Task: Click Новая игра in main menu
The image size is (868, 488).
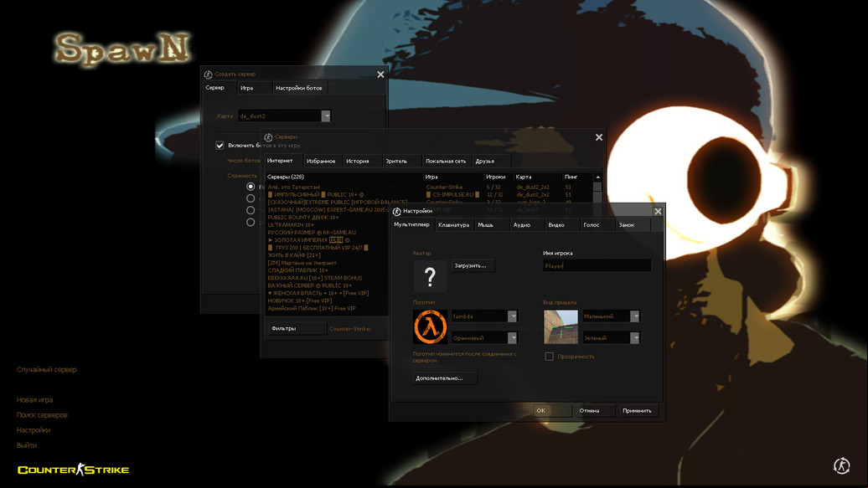Action: [35, 399]
